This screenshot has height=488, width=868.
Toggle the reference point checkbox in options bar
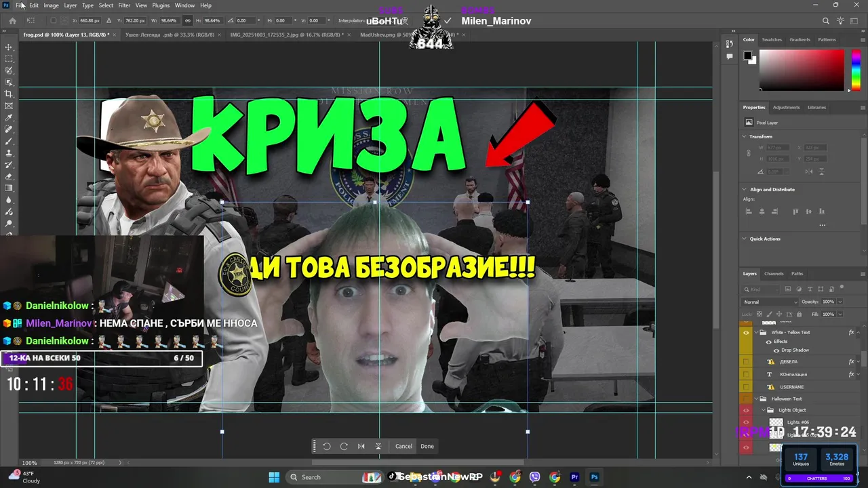coord(54,21)
